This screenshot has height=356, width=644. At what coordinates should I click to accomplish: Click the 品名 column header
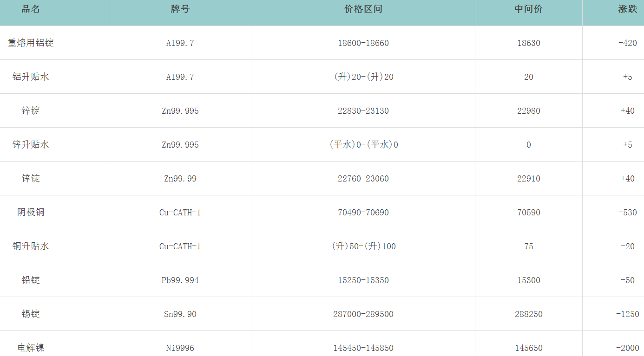[31, 9]
